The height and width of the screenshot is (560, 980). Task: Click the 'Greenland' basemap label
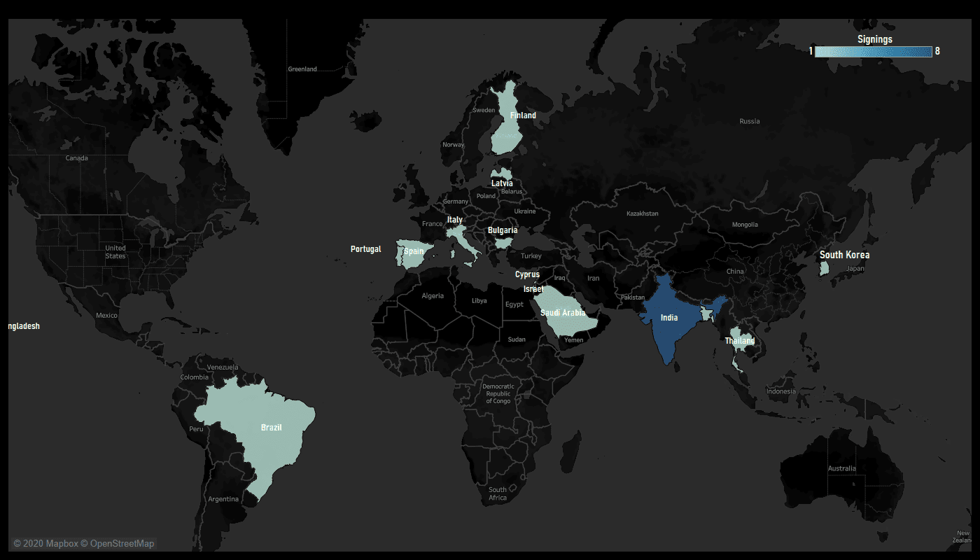coord(302,69)
